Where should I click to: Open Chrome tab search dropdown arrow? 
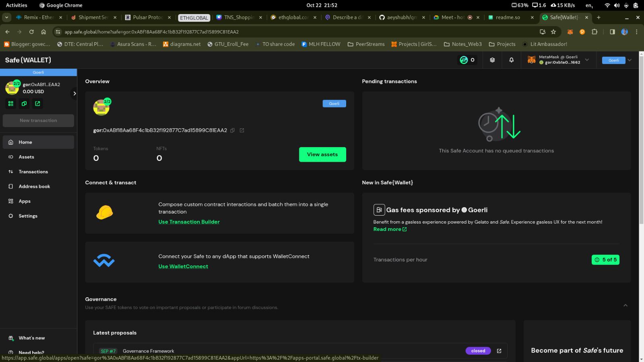click(x=6, y=17)
